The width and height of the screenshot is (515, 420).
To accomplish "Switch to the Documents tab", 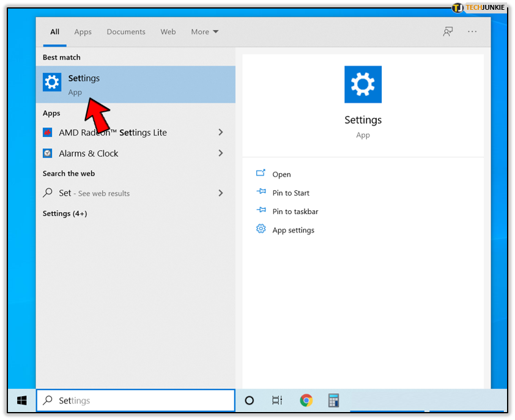I will click(126, 32).
